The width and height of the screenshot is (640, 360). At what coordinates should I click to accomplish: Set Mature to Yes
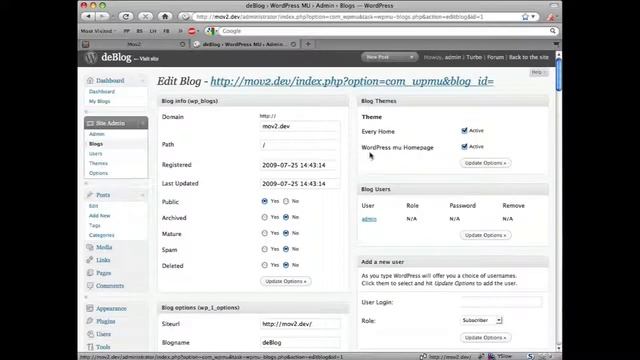pyautogui.click(x=264, y=233)
